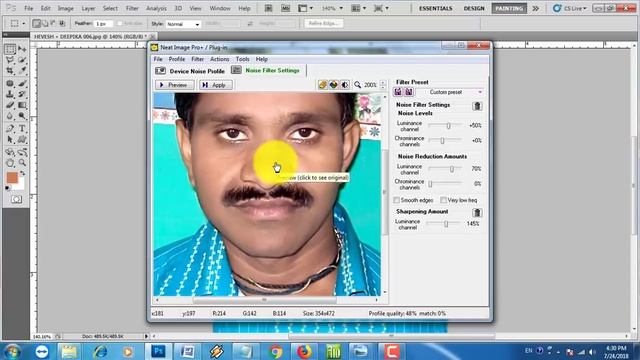This screenshot has height=360, width=640.
Task: Select the Hand tool in toolbox
Action: coord(10,163)
